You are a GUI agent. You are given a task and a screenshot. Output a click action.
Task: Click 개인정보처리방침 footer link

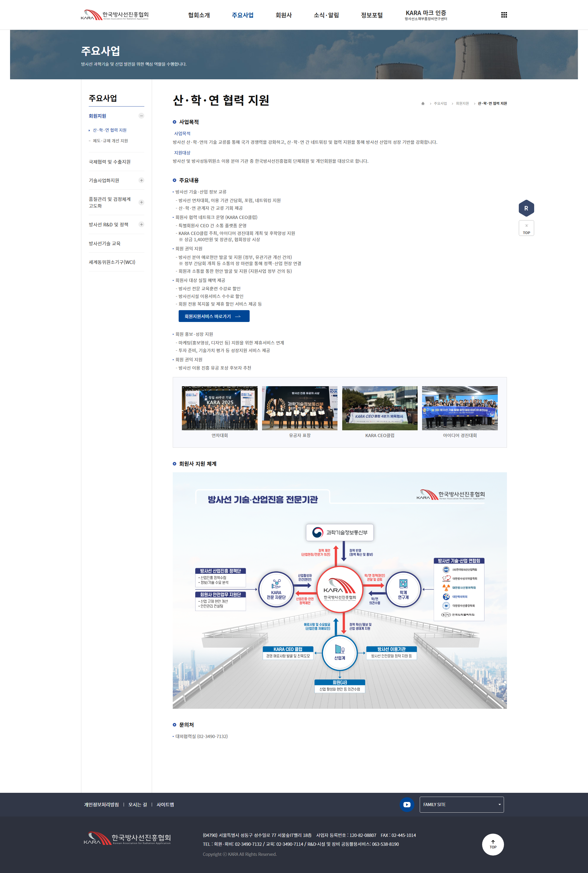coord(101,804)
